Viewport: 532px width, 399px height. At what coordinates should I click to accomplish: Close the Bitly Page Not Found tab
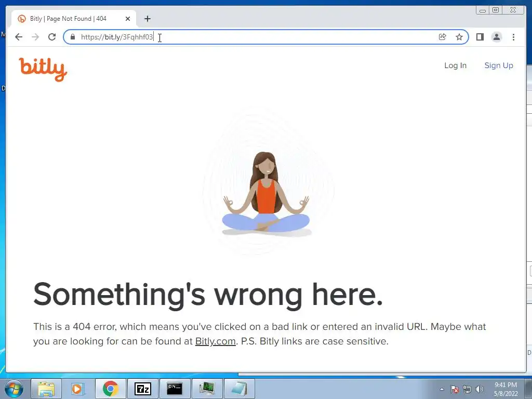coord(128,19)
